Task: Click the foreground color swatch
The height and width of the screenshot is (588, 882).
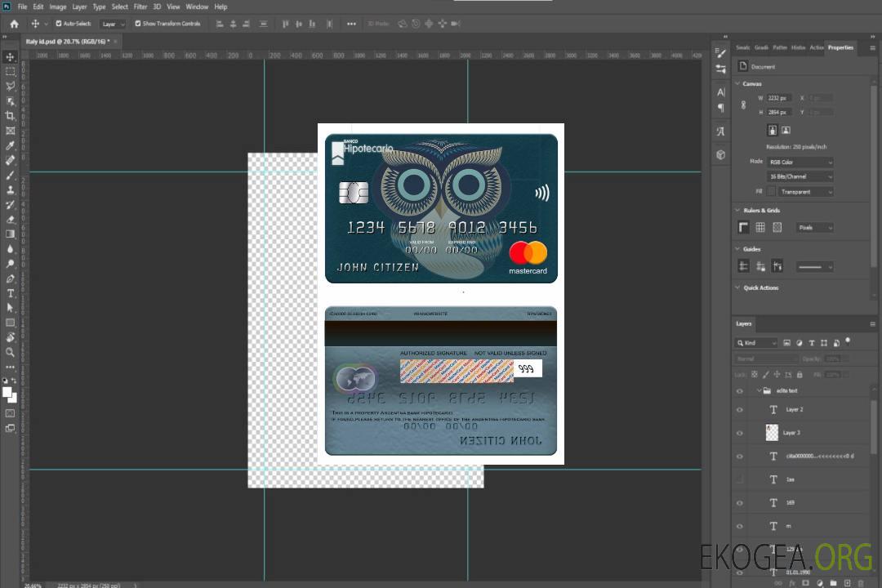Action: (7, 393)
